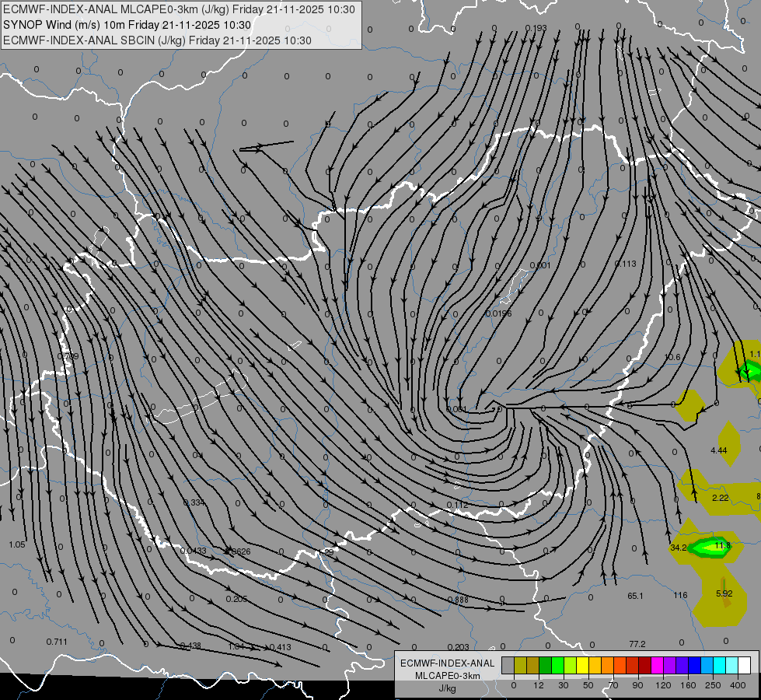Click the legend scale value 160
The width and height of the screenshot is (761, 700).
coord(688,685)
